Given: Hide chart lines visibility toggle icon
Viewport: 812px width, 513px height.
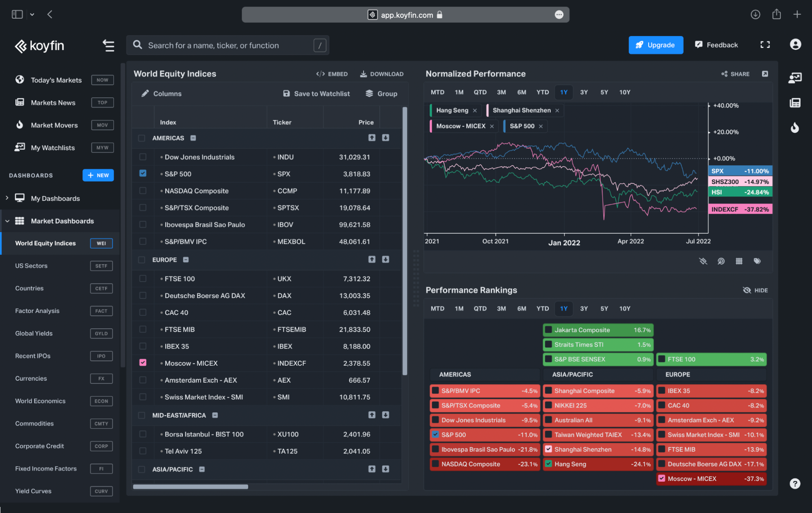Looking at the screenshot, I should pyautogui.click(x=703, y=261).
